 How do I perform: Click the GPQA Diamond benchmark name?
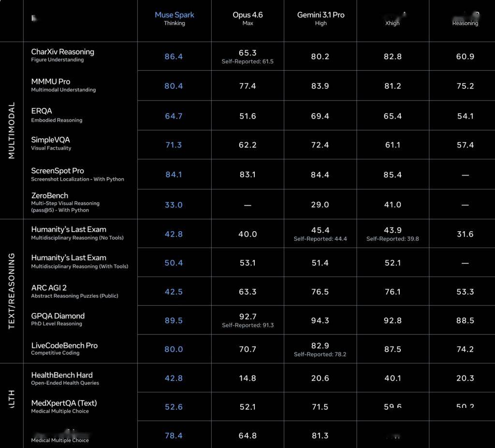point(58,316)
